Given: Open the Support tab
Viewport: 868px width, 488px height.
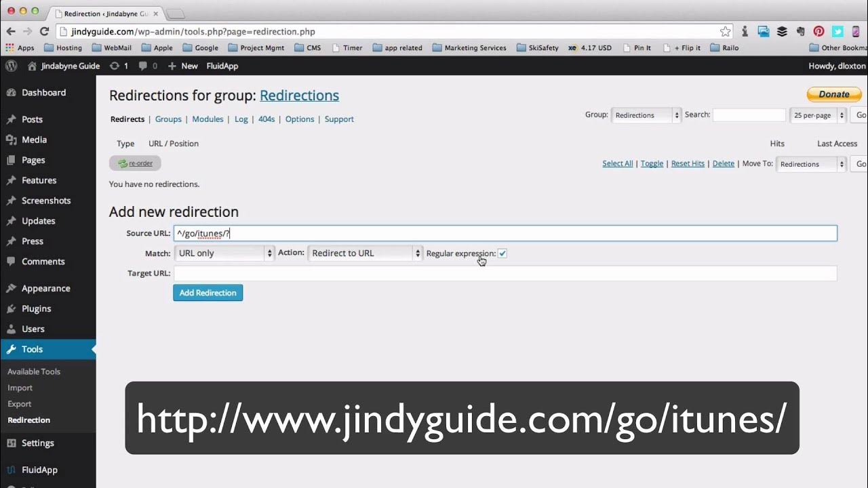Looking at the screenshot, I should pos(339,119).
